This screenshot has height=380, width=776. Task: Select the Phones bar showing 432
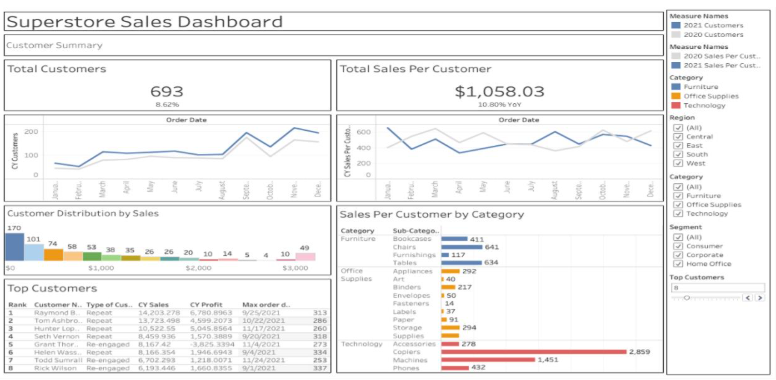[455, 368]
